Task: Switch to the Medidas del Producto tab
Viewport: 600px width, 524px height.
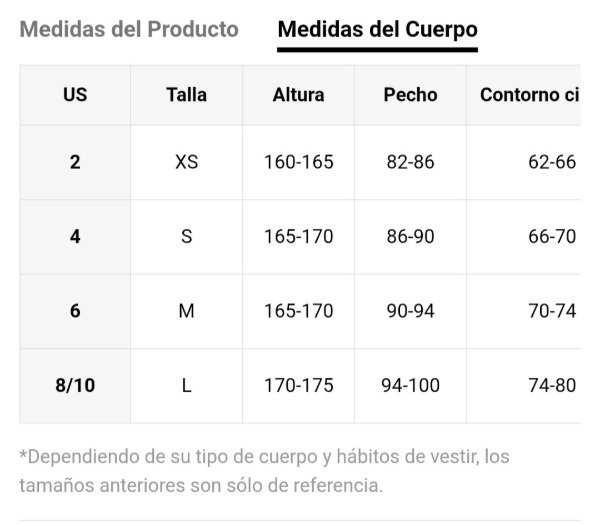Action: (x=129, y=29)
